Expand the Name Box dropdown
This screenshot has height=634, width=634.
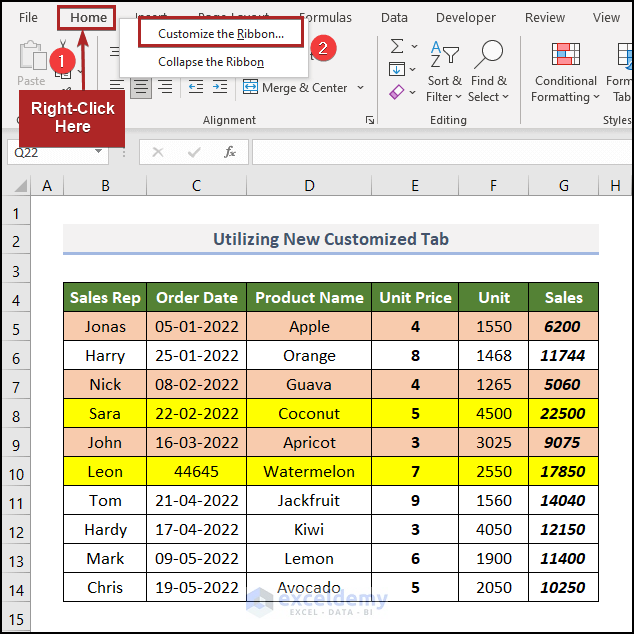coord(98,152)
